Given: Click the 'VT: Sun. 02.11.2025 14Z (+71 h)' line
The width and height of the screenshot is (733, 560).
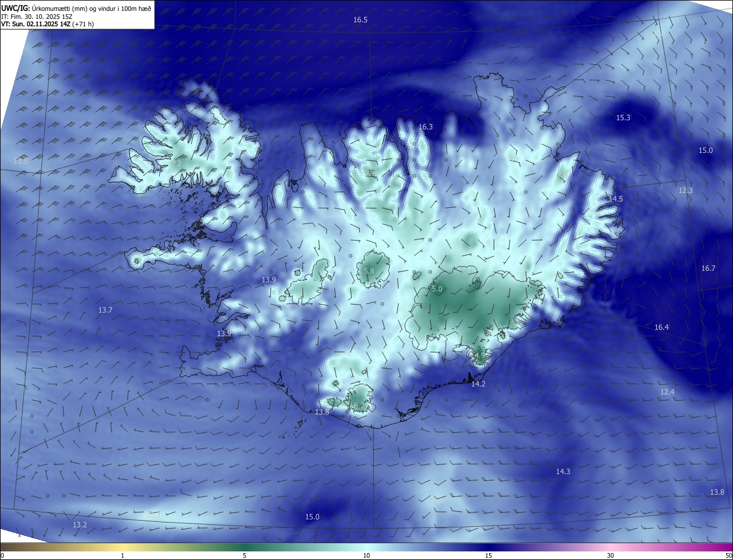Looking at the screenshot, I should click(x=48, y=24).
